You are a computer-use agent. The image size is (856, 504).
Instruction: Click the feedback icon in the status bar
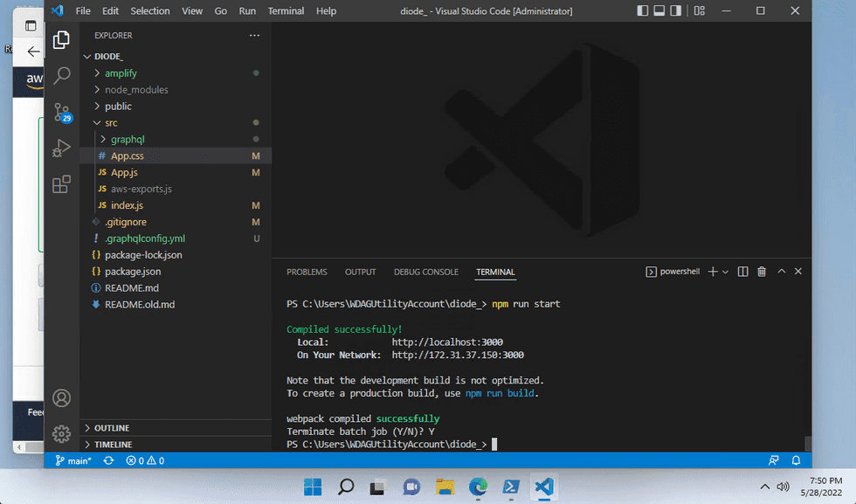(x=774, y=460)
